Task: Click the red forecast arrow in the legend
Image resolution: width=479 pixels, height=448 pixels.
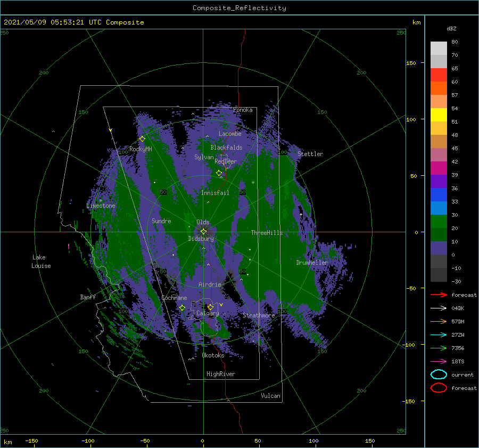Action: (439, 295)
